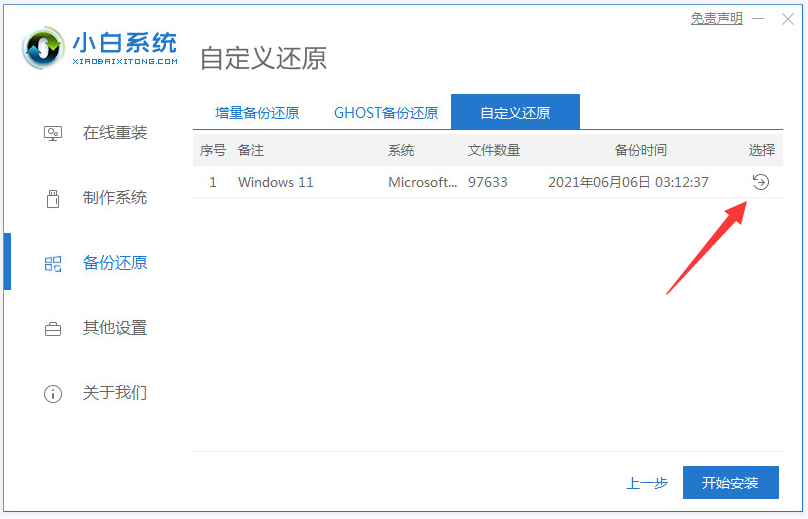The width and height of the screenshot is (808, 519).
Task: Click the 备份还原 grid icon in sidebar
Action: tap(53, 263)
